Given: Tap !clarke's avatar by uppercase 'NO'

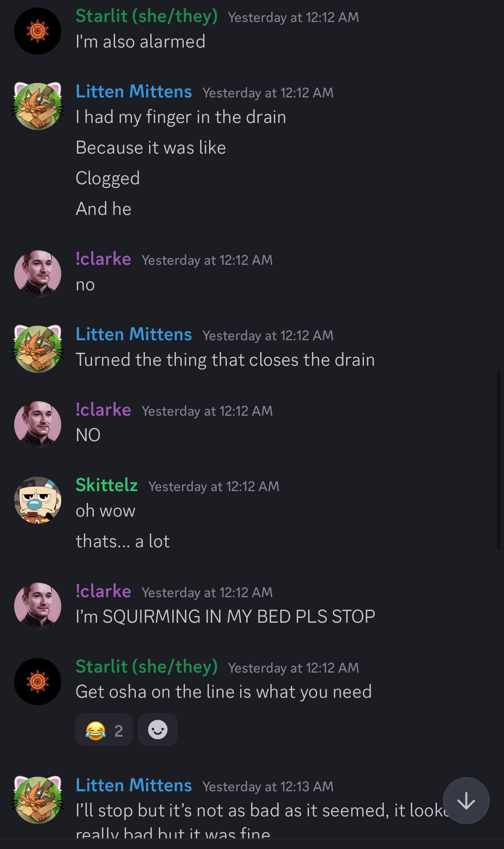Looking at the screenshot, I should [38, 425].
